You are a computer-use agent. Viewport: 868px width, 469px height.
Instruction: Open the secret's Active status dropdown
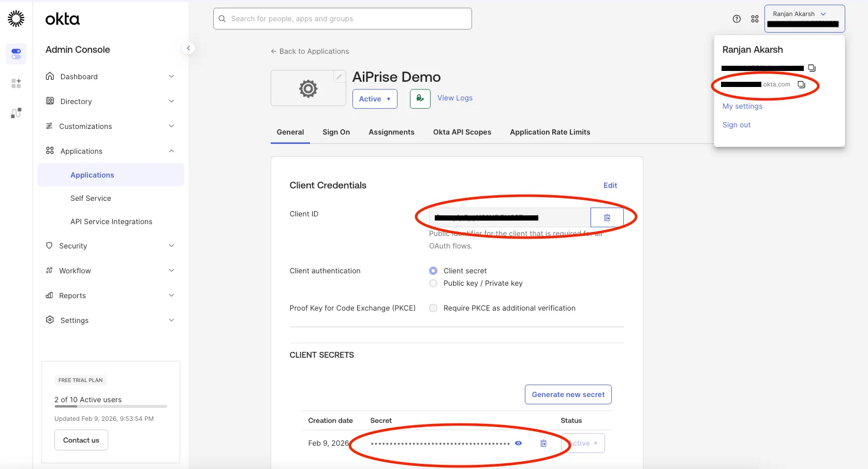pyautogui.click(x=583, y=443)
